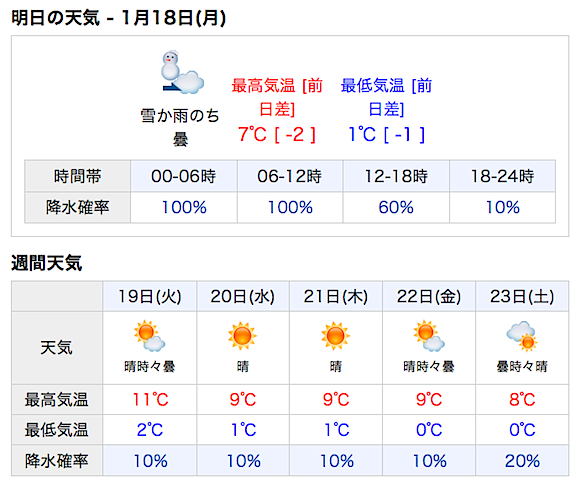Screen dimensions: 576x483
Task: Click the sun-cloud icon for 19日(火)
Action: [150, 336]
